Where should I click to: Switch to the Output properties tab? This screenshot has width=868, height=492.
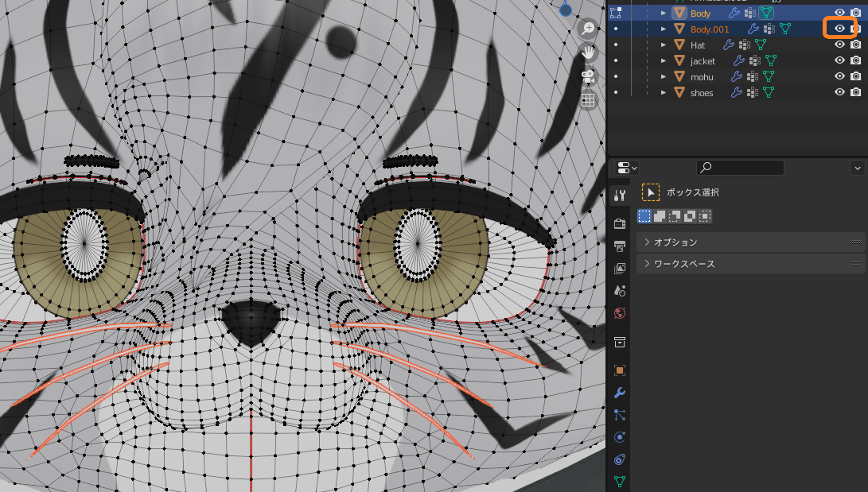click(620, 246)
